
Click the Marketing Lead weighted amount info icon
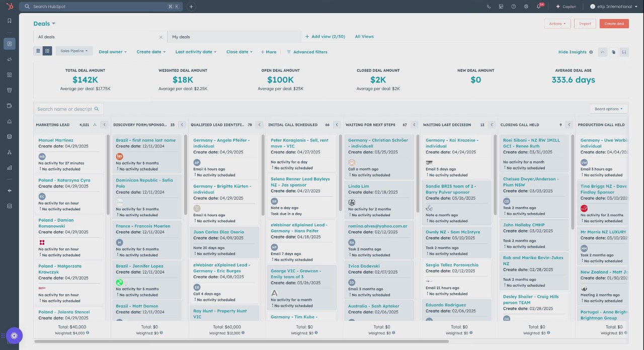[88, 332]
